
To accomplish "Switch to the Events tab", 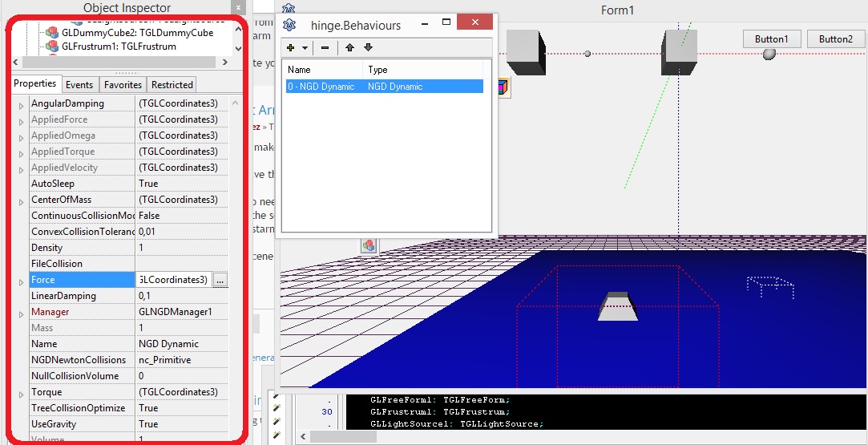I will (79, 84).
